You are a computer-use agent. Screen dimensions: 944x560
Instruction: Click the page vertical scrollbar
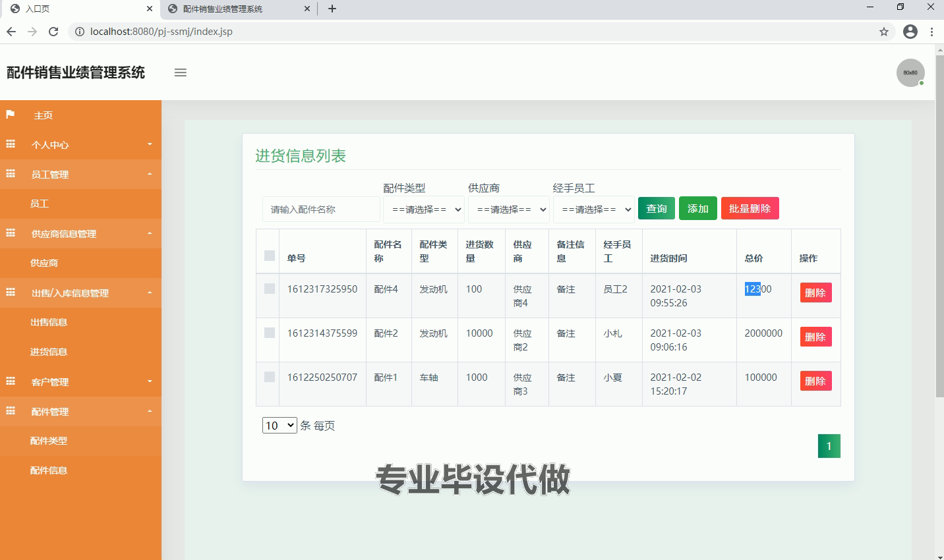click(x=939, y=226)
